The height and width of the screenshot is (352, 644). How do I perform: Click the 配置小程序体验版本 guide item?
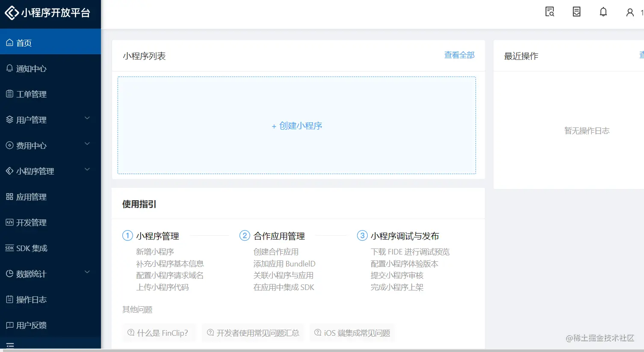coord(405,264)
